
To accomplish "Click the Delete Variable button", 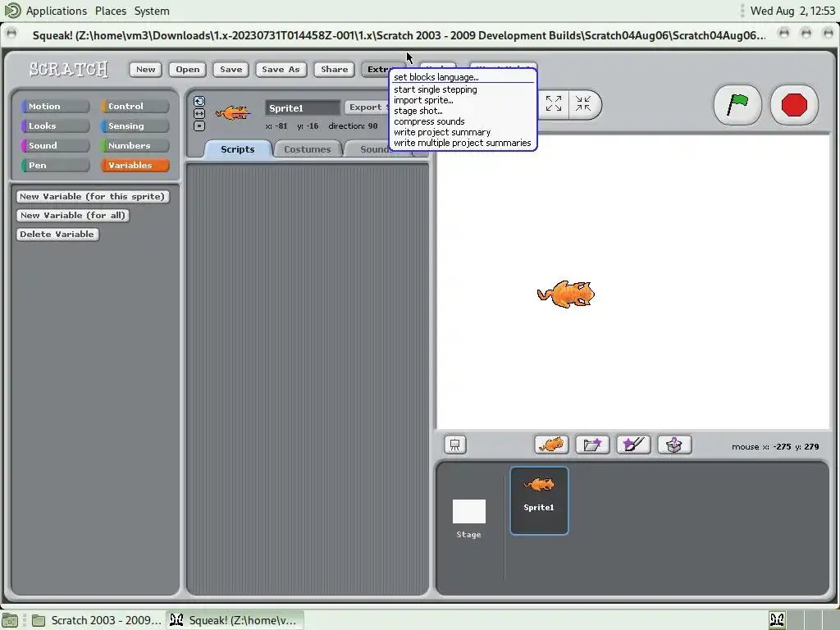I will pos(57,234).
